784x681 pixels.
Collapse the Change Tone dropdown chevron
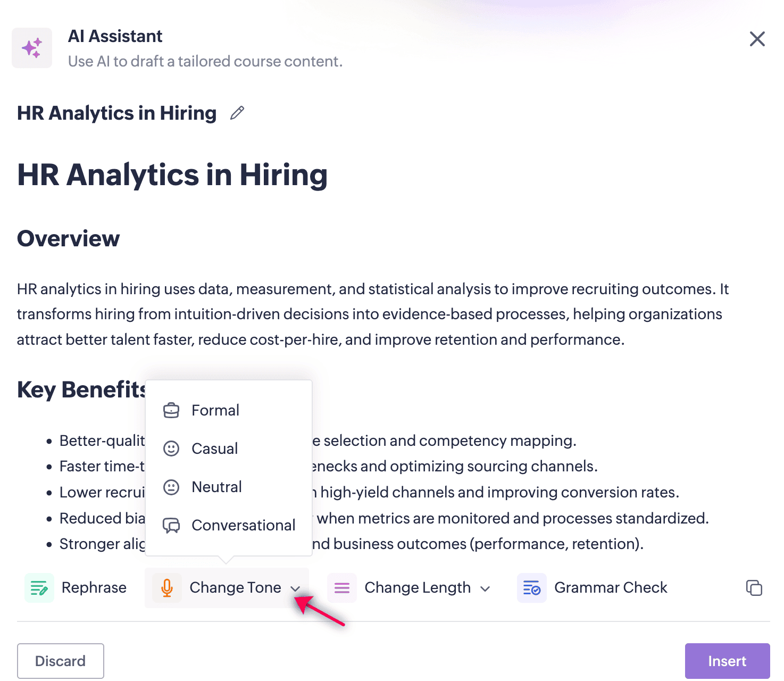point(296,588)
